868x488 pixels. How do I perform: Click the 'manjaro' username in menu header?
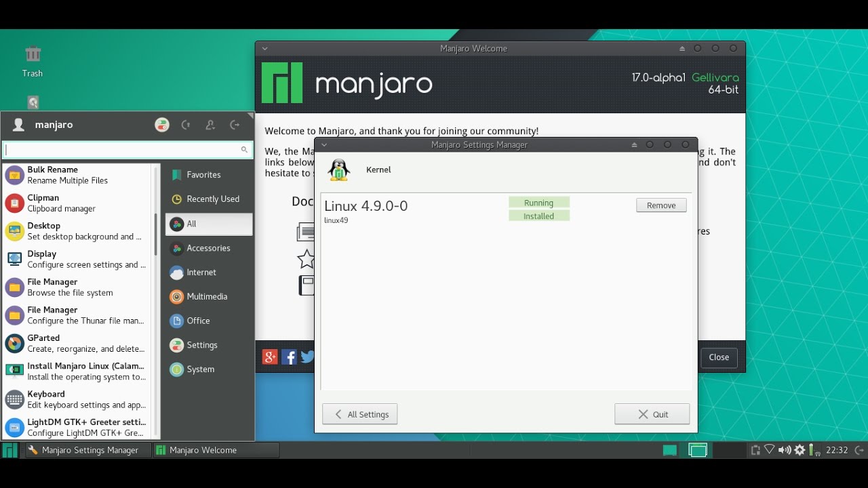coord(54,125)
